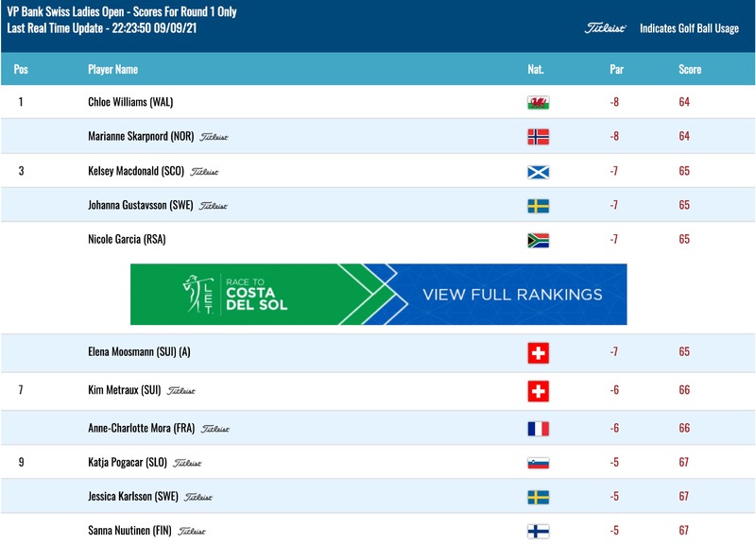756x544 pixels.
Task: Click the Scotland flag for Kelsey Macdonald
Action: (x=538, y=172)
